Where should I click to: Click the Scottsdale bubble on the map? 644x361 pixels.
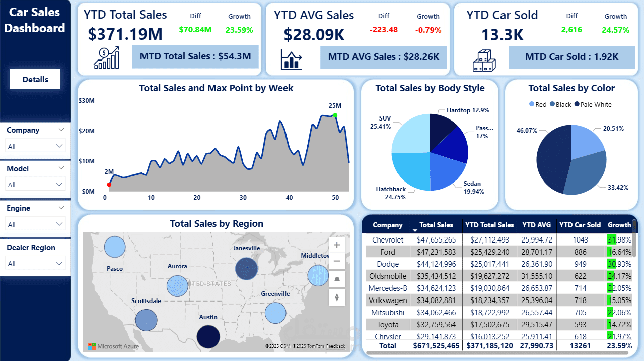146,320
